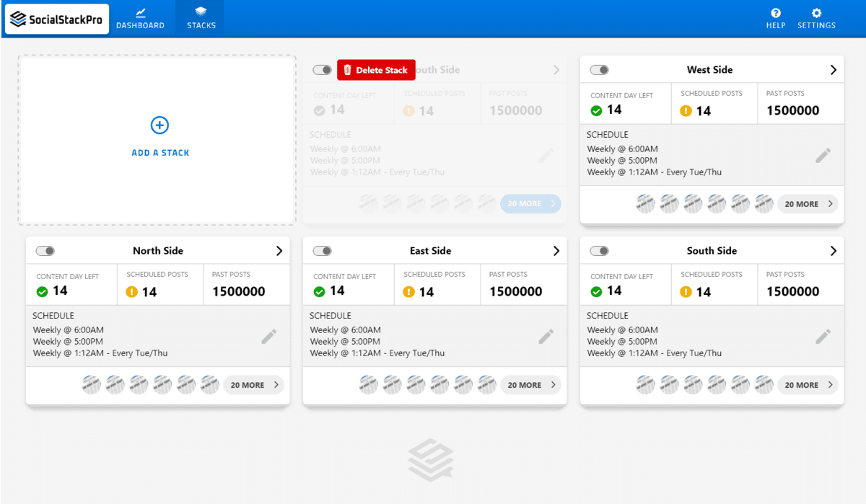This screenshot has height=504, width=866.
Task: Edit the North Side schedule with pencil icon
Action: (x=268, y=336)
